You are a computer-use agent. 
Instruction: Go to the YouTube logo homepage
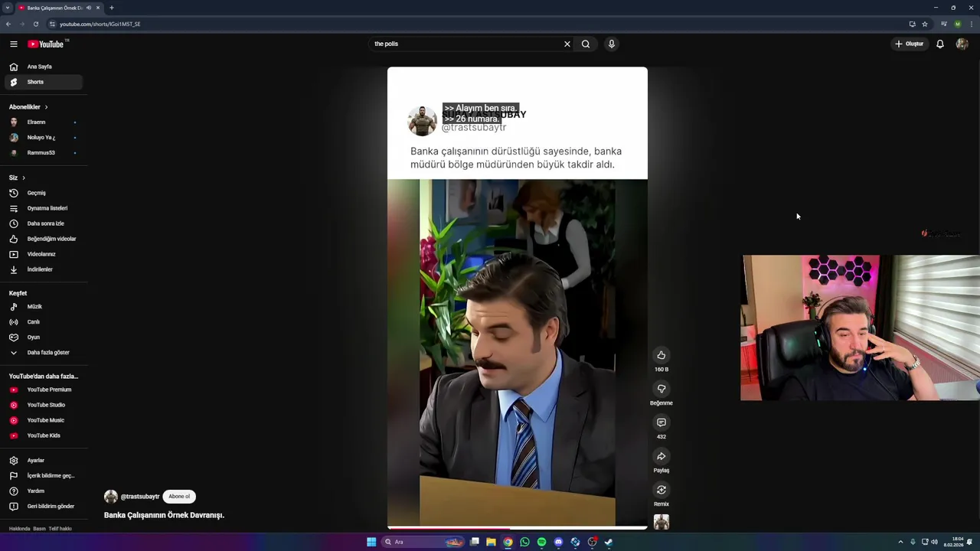click(x=47, y=44)
